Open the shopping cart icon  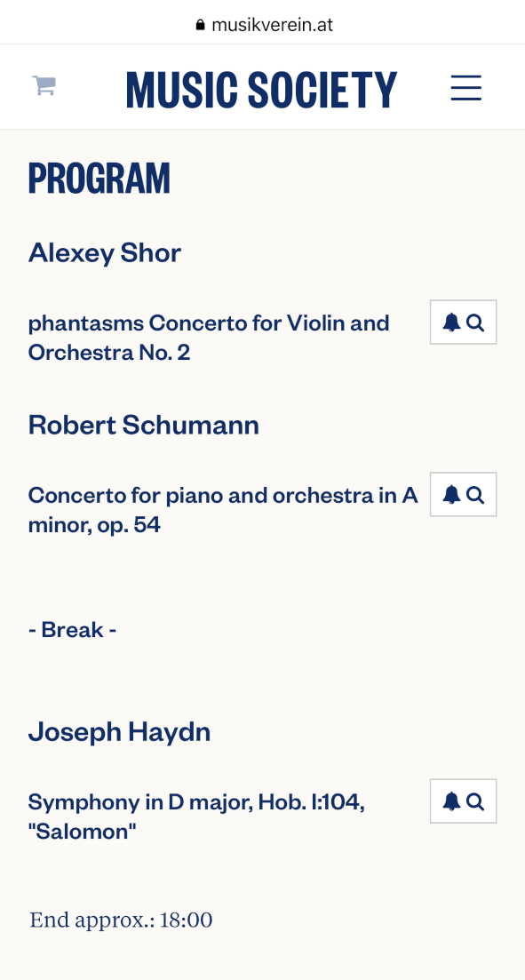[x=44, y=85]
